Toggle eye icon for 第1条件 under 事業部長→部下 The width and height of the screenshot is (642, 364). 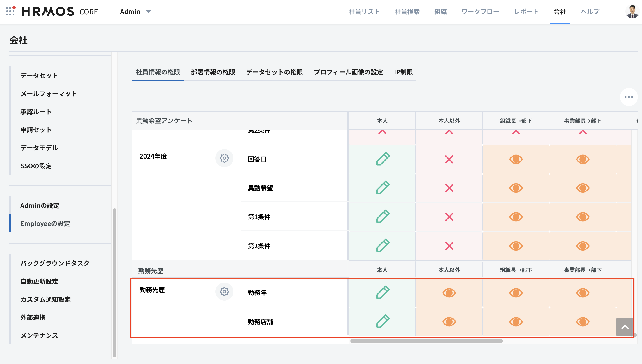[x=583, y=217]
